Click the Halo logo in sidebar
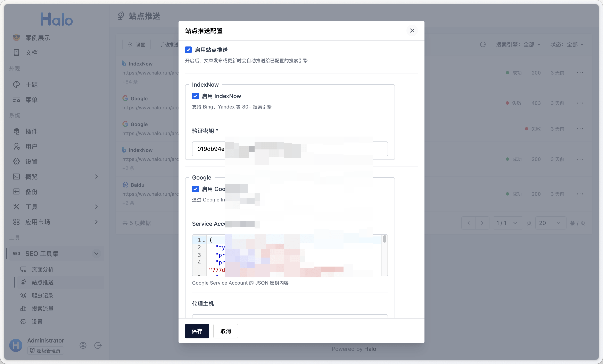Image resolution: width=603 pixels, height=364 pixels. [57, 20]
